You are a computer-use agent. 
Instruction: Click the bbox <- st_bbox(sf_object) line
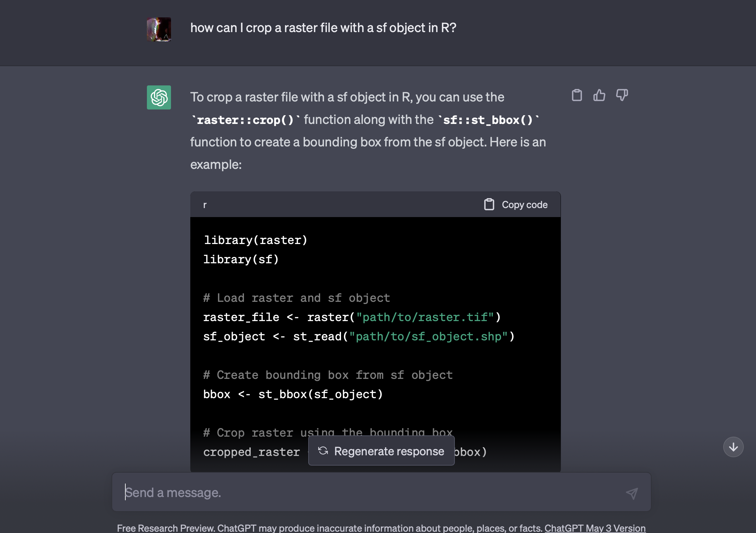293,394
